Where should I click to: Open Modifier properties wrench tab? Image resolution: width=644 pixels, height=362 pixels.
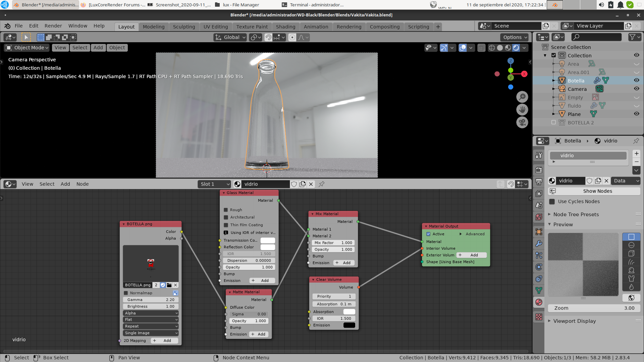tap(539, 244)
